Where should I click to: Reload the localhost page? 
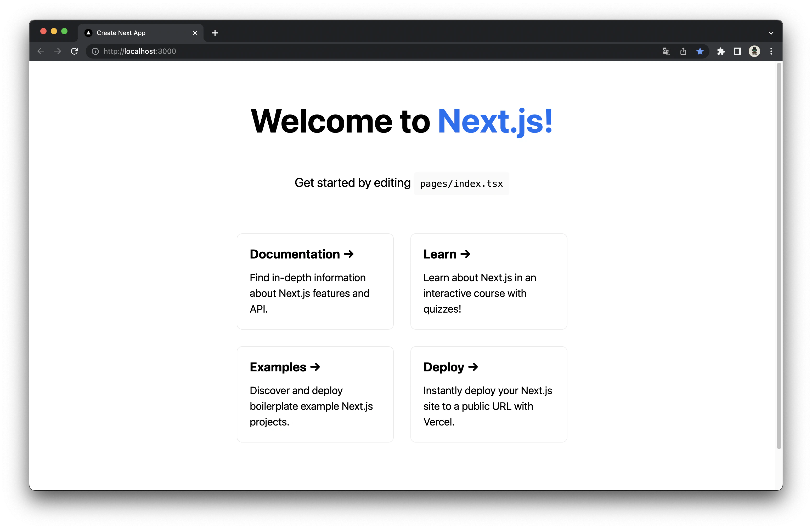click(x=74, y=51)
